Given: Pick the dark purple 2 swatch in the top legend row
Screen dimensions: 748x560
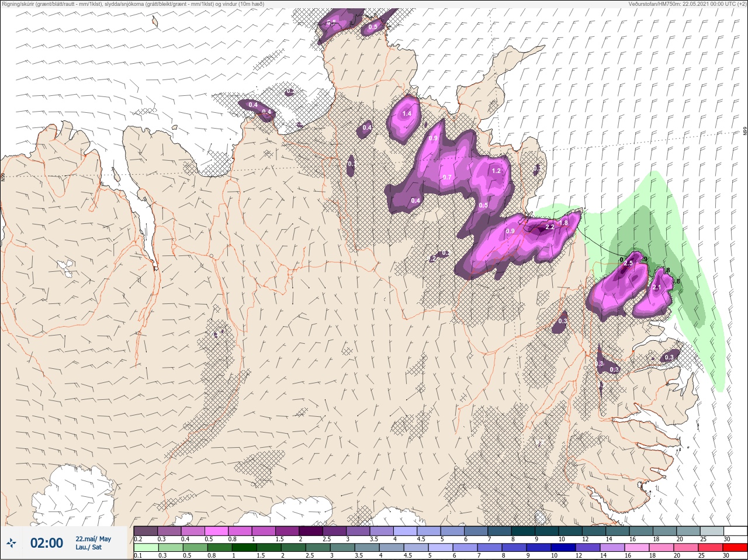Looking at the screenshot, I should 311,531.
